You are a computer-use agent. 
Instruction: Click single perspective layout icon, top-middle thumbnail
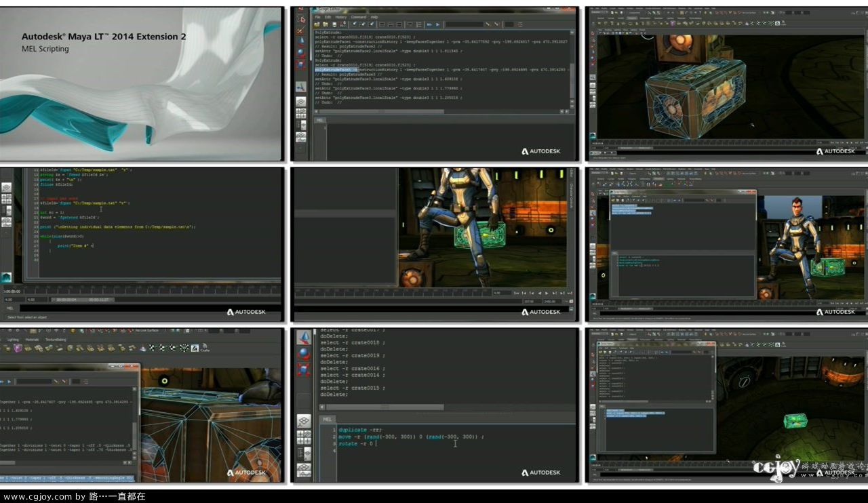pos(301,102)
